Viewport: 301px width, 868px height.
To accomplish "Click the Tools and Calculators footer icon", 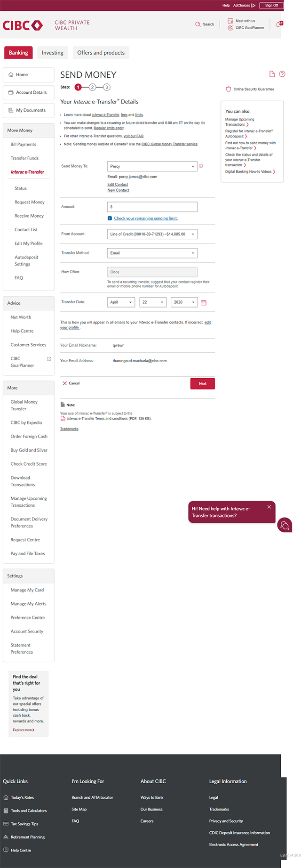I will click(x=6, y=811).
